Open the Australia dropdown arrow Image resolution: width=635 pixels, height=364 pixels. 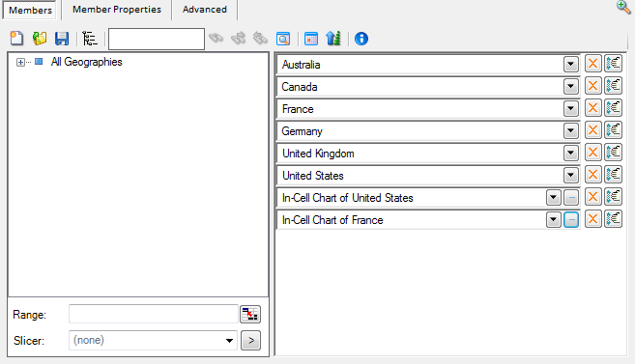pos(570,65)
